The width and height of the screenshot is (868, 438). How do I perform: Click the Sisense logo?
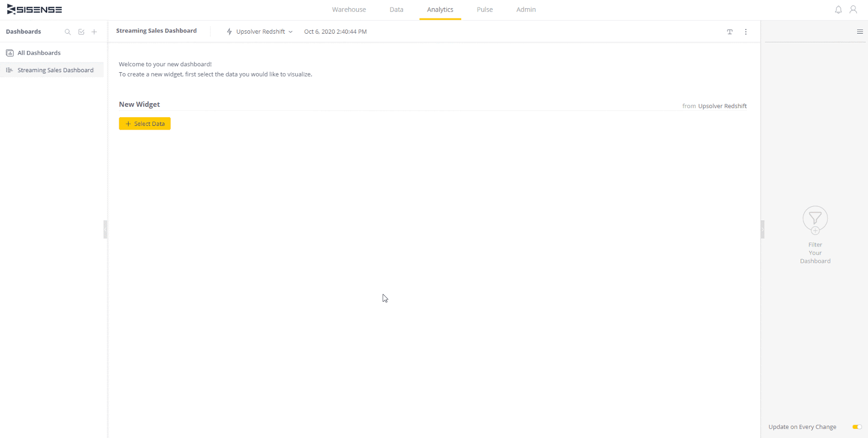(x=34, y=10)
